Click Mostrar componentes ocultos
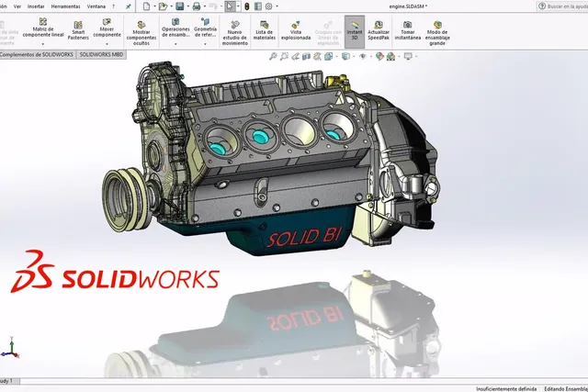The height and width of the screenshot is (392, 588). point(141,33)
